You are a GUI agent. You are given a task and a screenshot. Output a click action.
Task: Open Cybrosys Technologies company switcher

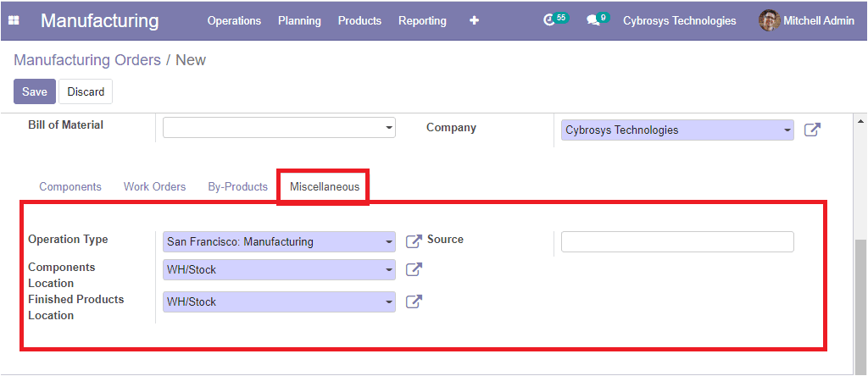[x=680, y=20]
